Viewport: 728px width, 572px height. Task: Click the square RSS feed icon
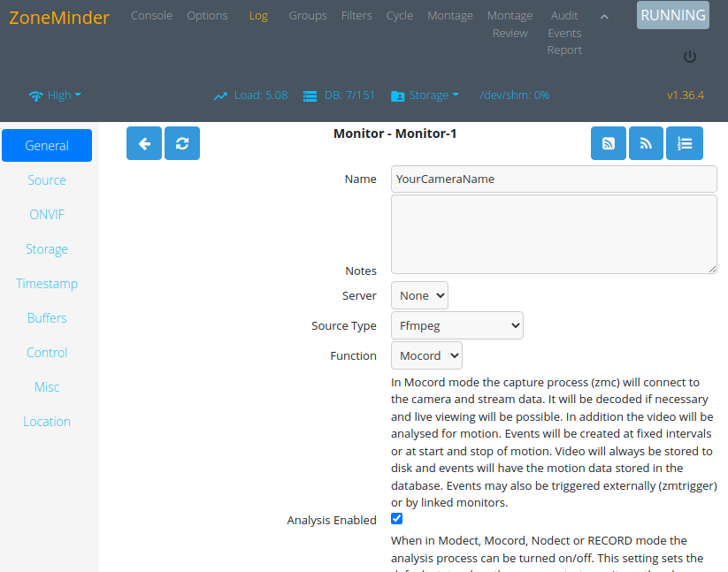[x=609, y=143]
